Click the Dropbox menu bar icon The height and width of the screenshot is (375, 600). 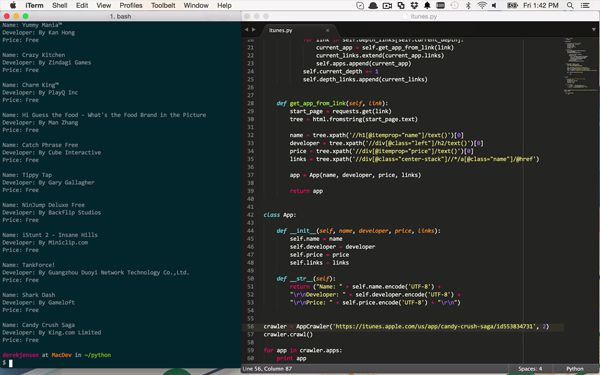(x=414, y=5)
